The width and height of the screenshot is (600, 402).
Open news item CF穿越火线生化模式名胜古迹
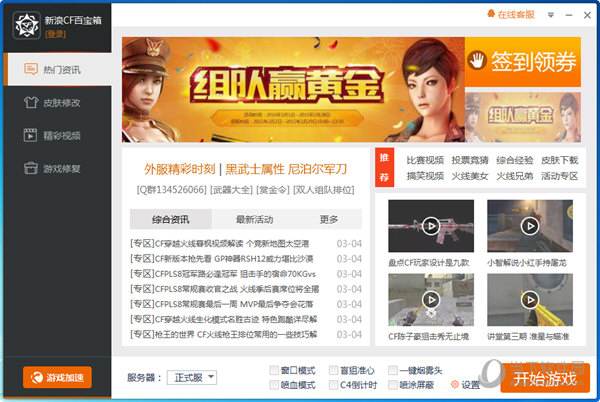tap(223, 319)
